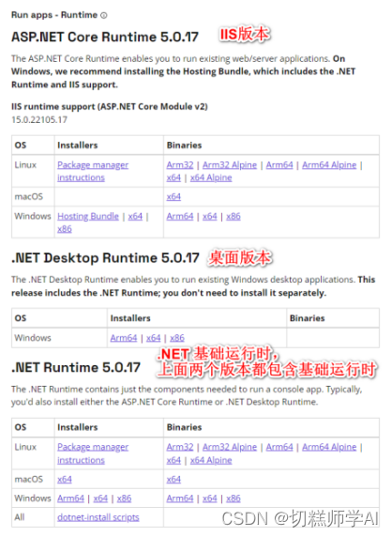This screenshot has height=537, width=392.
Task: Download Arm64 Alpine binary in .NET Runtime table
Action: point(329,447)
